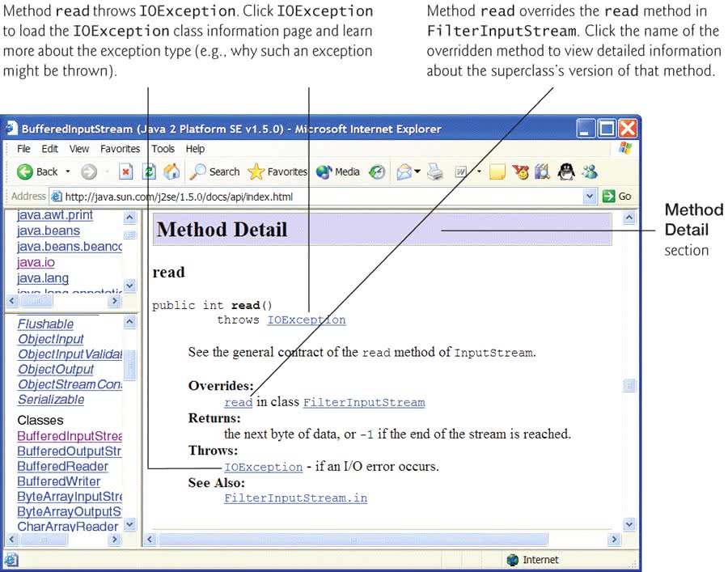Image resolution: width=728 pixels, height=572 pixels.
Task: Refresh the page using the green arrows icon
Action: click(149, 172)
